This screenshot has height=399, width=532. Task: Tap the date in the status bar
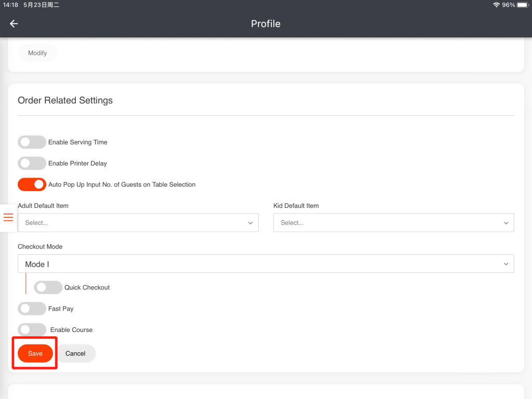(x=41, y=5)
